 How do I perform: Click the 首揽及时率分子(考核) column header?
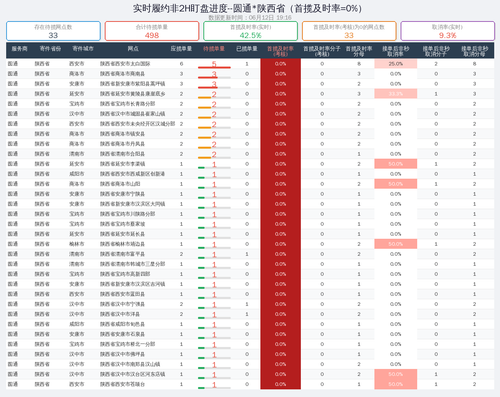coord(322,51)
